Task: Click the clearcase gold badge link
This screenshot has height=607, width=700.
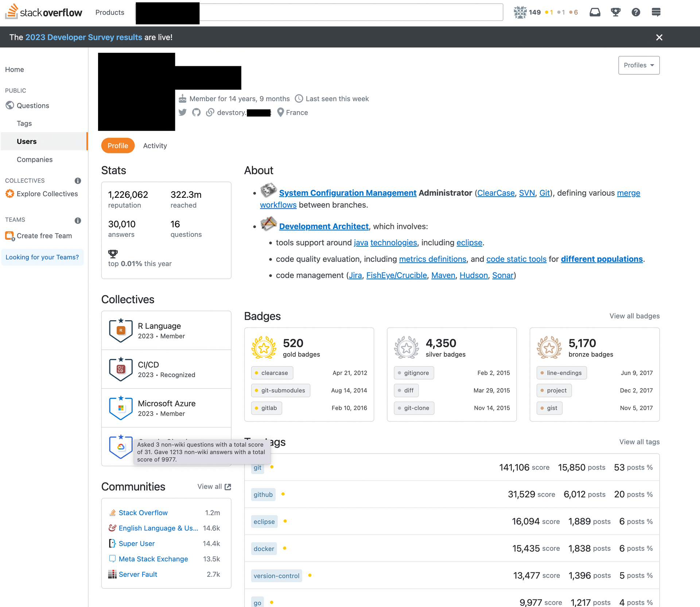Action: coord(272,372)
